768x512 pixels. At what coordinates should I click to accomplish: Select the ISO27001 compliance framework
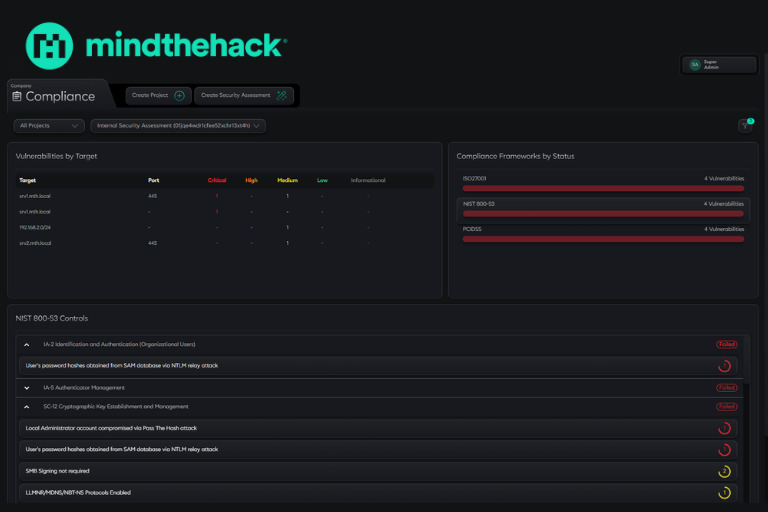tap(603, 182)
